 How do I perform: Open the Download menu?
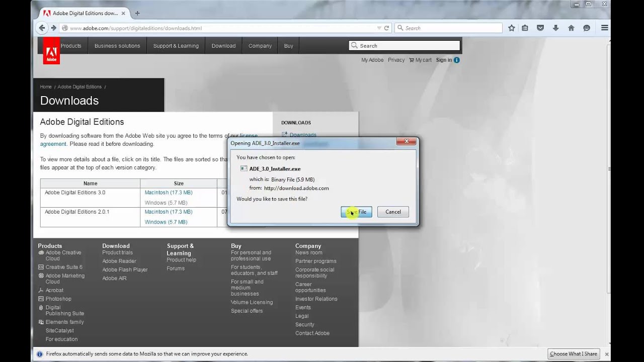click(223, 46)
